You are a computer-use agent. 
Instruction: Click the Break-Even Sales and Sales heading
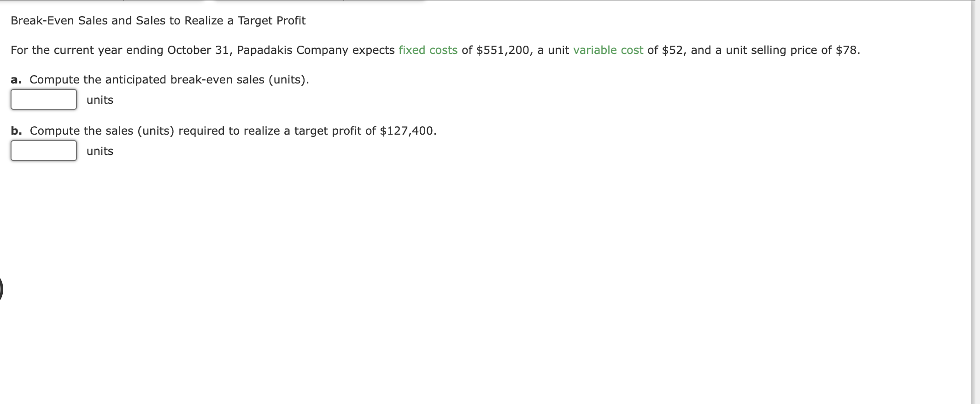coord(158,20)
